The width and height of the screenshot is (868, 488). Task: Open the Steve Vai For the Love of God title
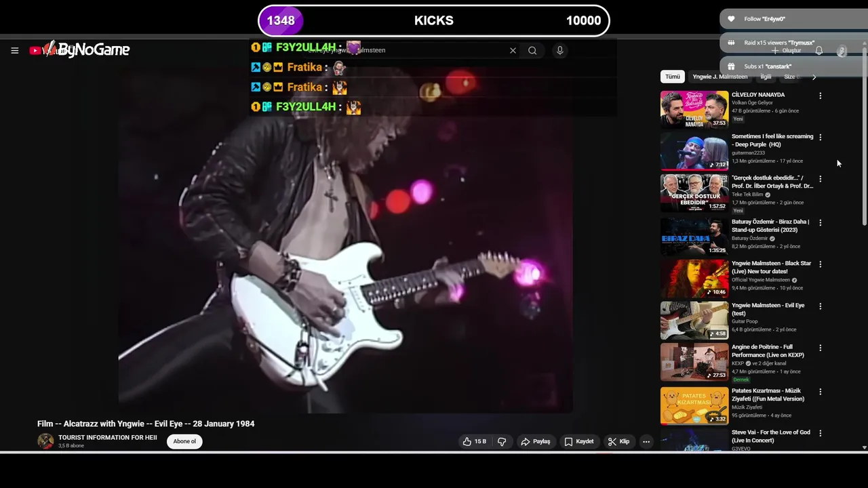pos(771,436)
